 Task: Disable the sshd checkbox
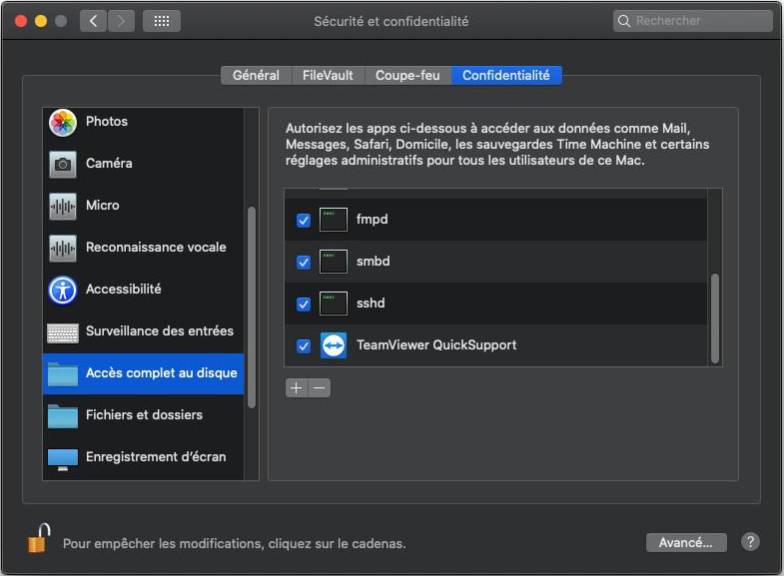coord(303,304)
